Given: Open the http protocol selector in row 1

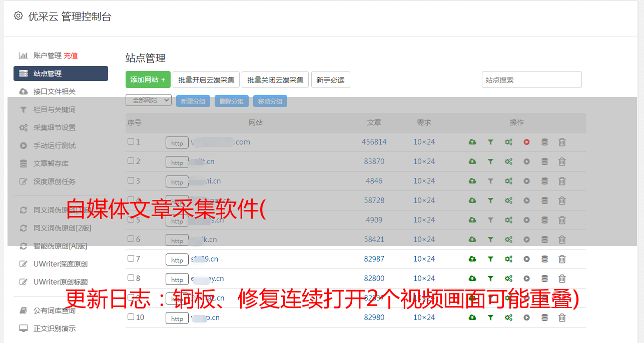Looking at the screenshot, I should tap(177, 143).
